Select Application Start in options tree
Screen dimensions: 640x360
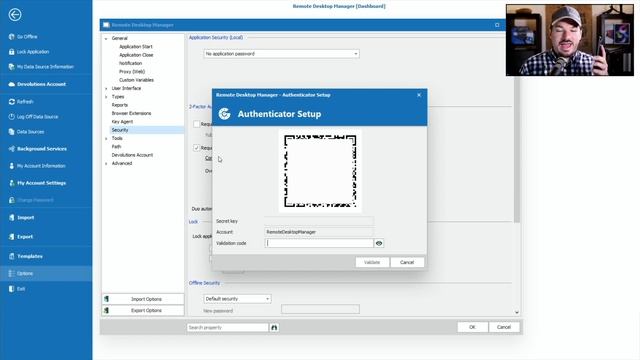[x=136, y=47]
